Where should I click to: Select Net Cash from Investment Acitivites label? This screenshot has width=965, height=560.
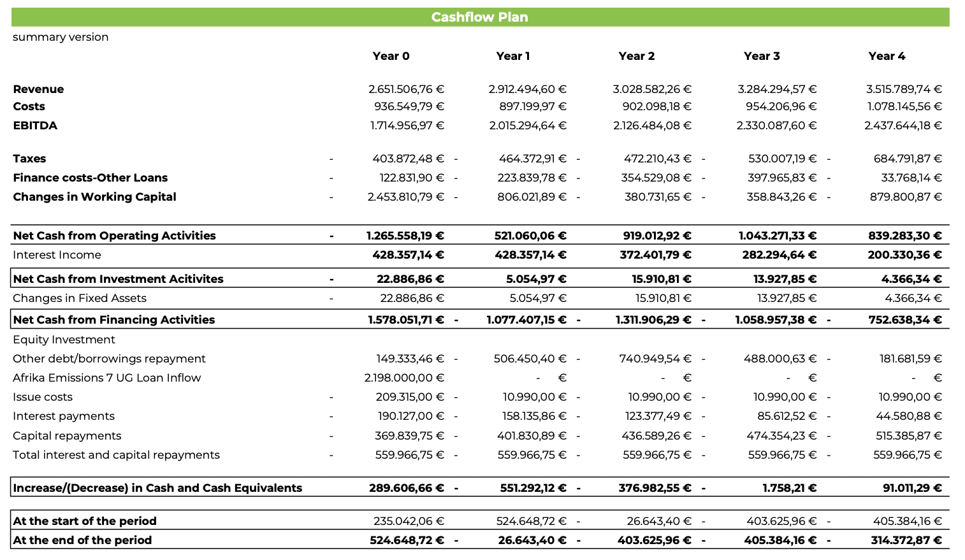pos(118,279)
